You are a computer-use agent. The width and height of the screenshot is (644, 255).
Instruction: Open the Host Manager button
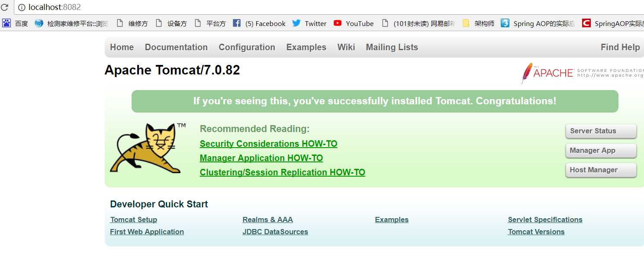click(601, 170)
